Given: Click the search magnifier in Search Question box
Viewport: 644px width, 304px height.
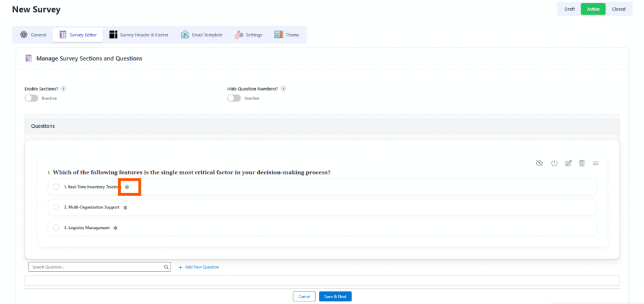Looking at the screenshot, I should [167, 267].
